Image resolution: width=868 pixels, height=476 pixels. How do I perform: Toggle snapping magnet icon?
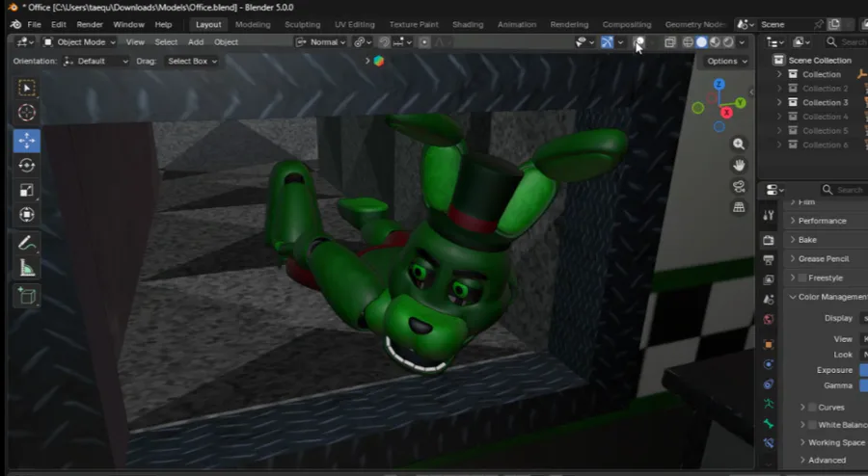point(384,42)
